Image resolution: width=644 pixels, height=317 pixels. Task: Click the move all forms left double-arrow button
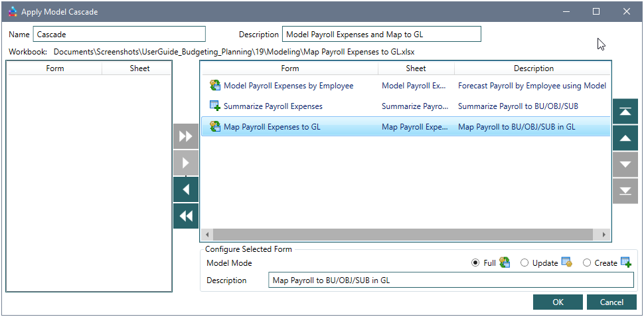[186, 216]
